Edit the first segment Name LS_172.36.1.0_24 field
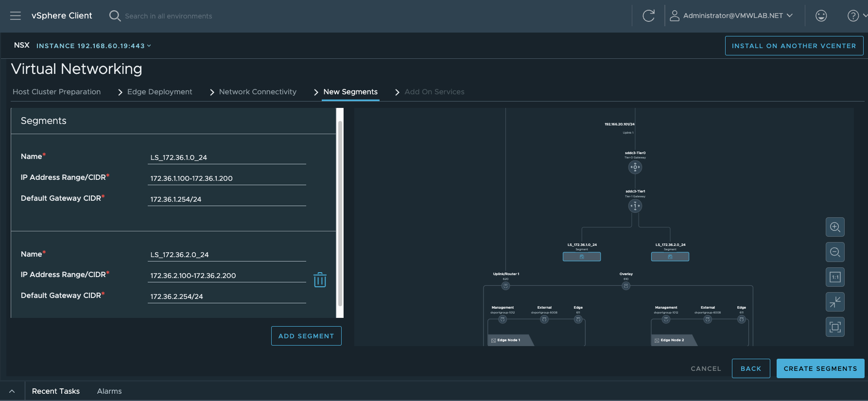This screenshot has width=868, height=401. pos(227,157)
